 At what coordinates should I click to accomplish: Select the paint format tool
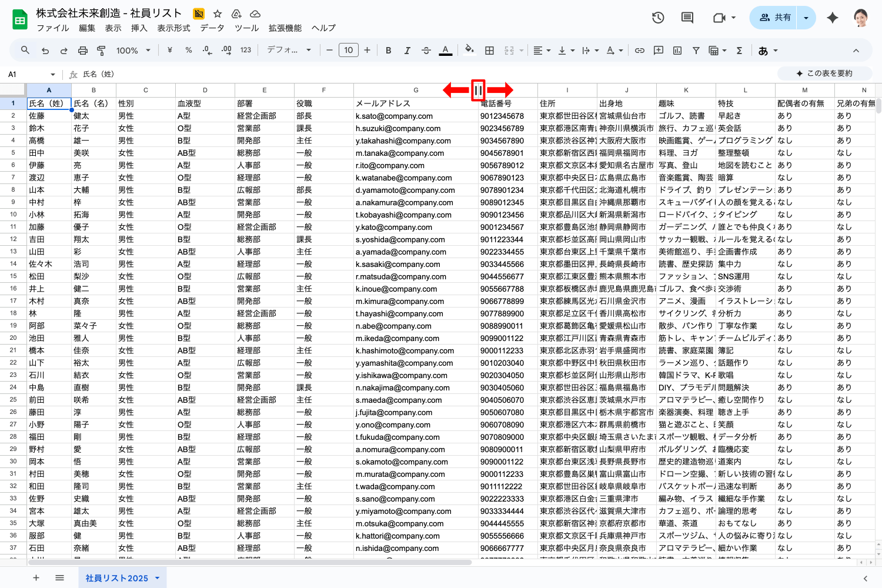point(101,51)
